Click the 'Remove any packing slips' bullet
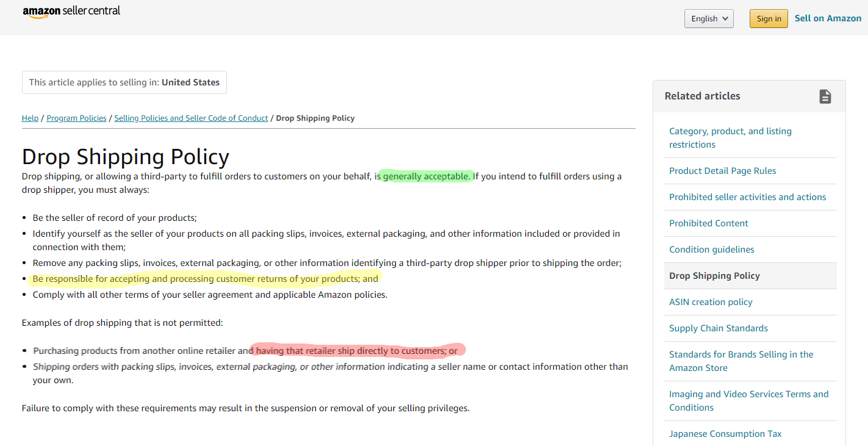The width and height of the screenshot is (868, 446). coord(327,263)
